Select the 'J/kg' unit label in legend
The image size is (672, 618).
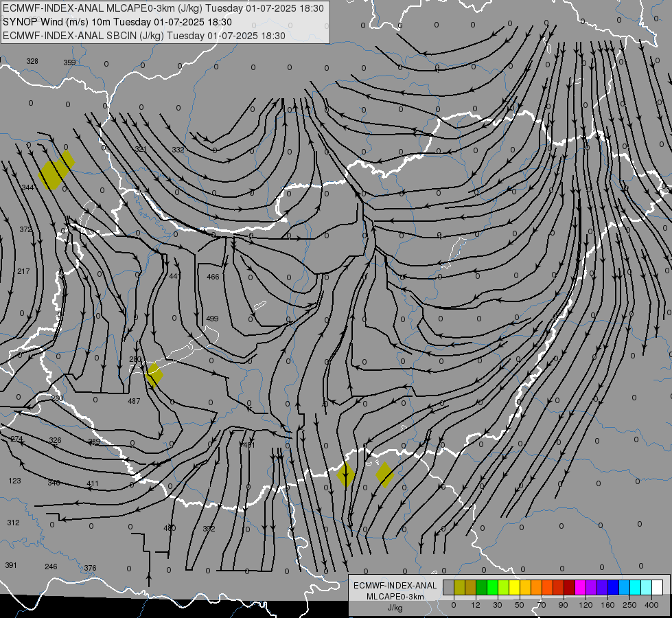[395, 608]
